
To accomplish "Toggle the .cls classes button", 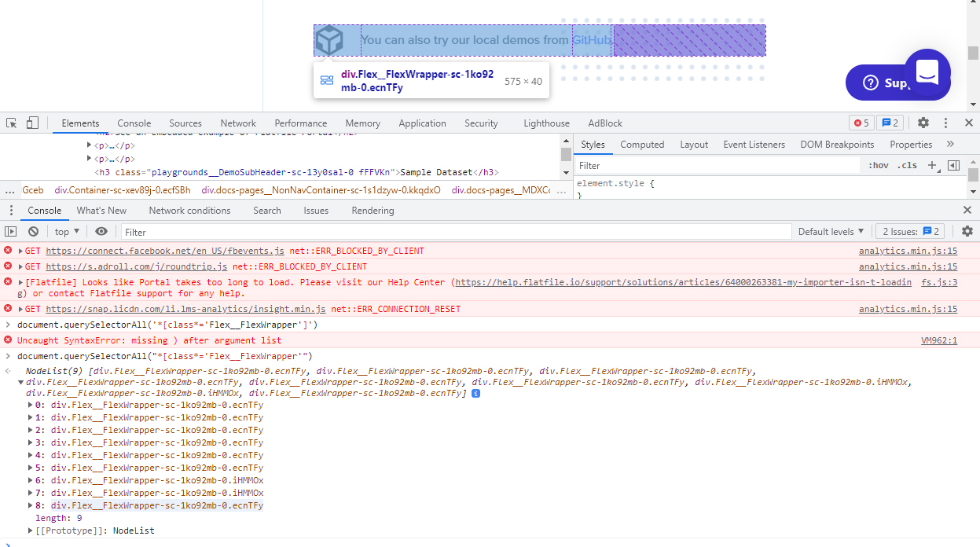I will click(x=908, y=165).
